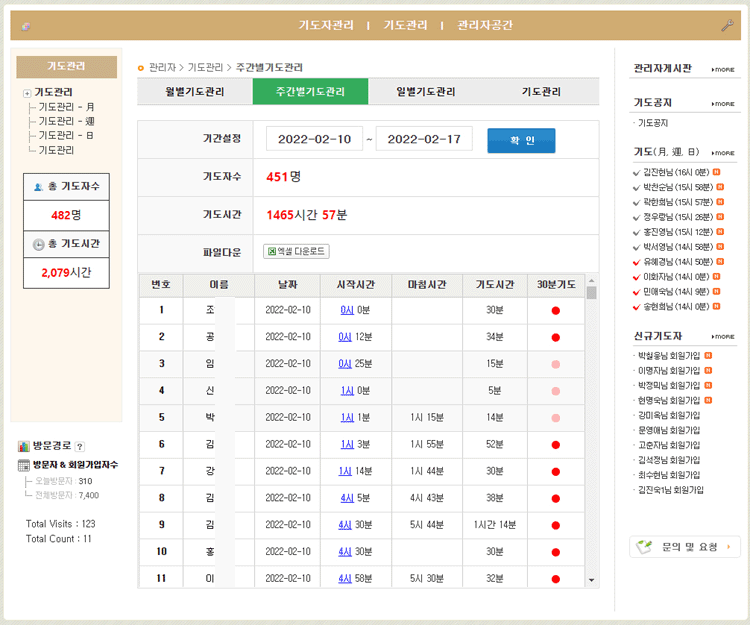Click the 482명 total count value
This screenshot has width=750, height=625.
(66, 215)
